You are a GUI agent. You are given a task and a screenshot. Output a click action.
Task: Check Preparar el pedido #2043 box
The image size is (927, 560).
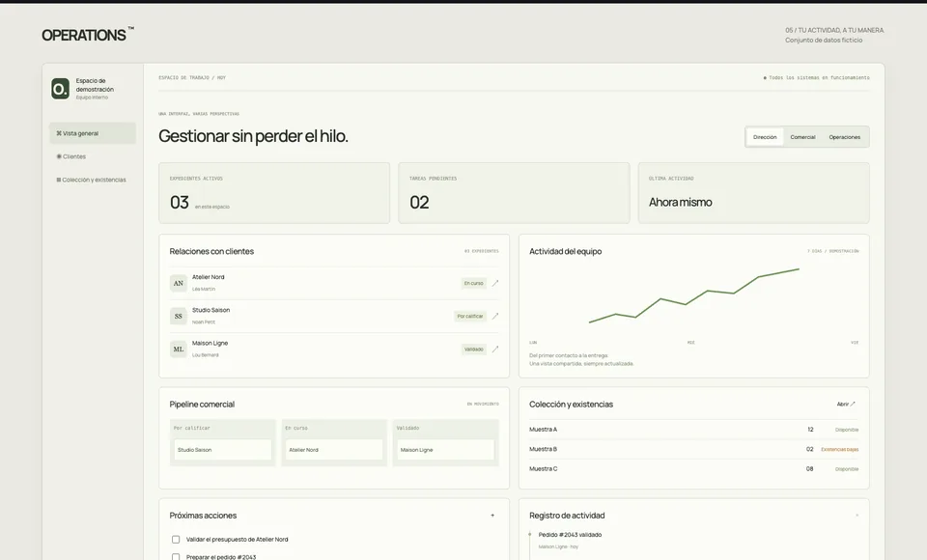point(176,557)
